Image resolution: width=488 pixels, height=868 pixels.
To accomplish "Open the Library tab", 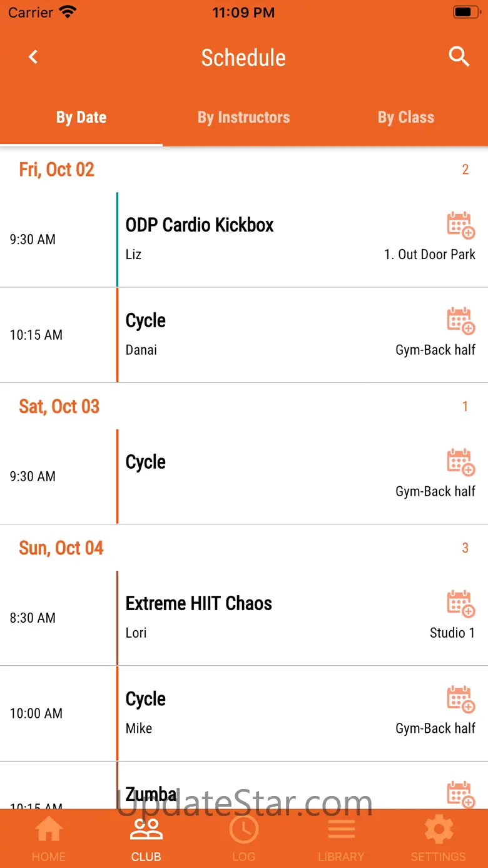I will (341, 839).
